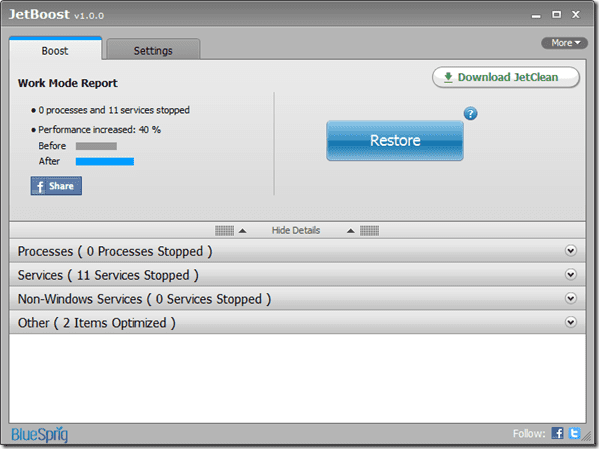Open Twitter follow icon in footer

574,433
